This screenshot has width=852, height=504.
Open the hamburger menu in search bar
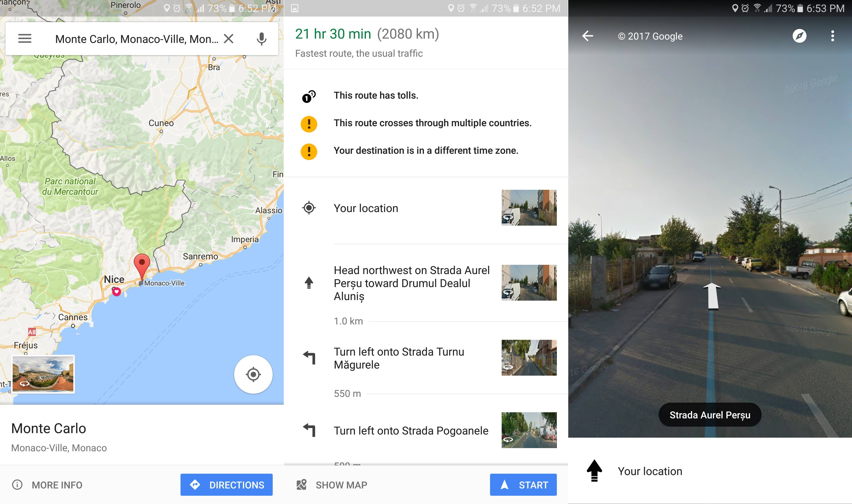click(x=25, y=39)
